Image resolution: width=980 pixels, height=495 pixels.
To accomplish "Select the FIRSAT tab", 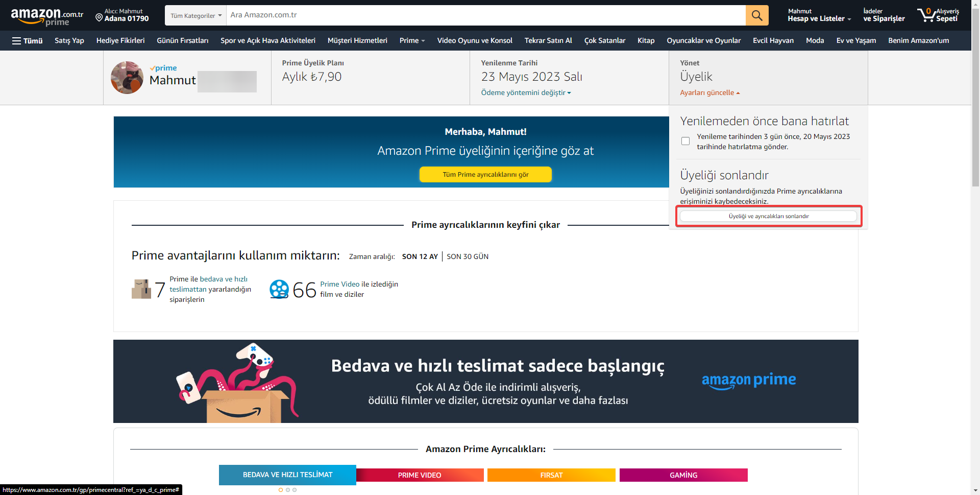I will tap(551, 475).
